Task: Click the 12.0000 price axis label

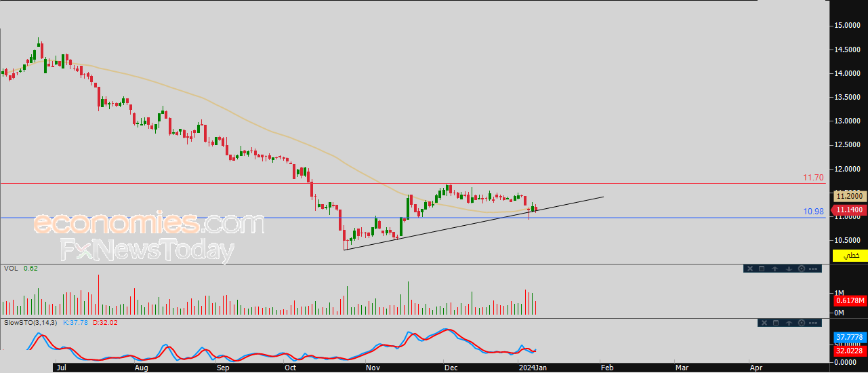Action: [849, 169]
